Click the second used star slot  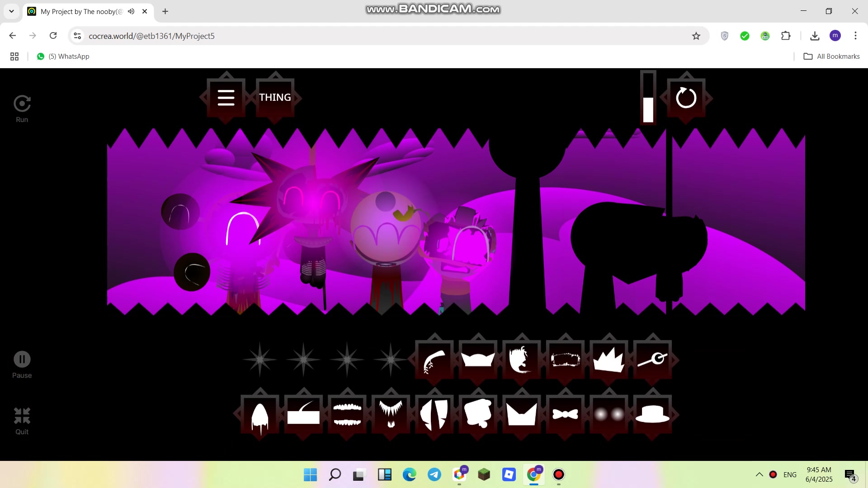point(303,360)
